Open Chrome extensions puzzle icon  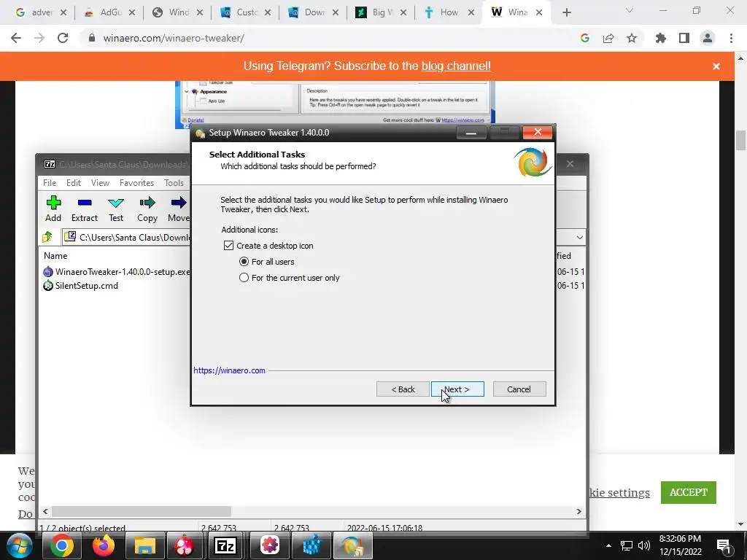pyautogui.click(x=660, y=38)
